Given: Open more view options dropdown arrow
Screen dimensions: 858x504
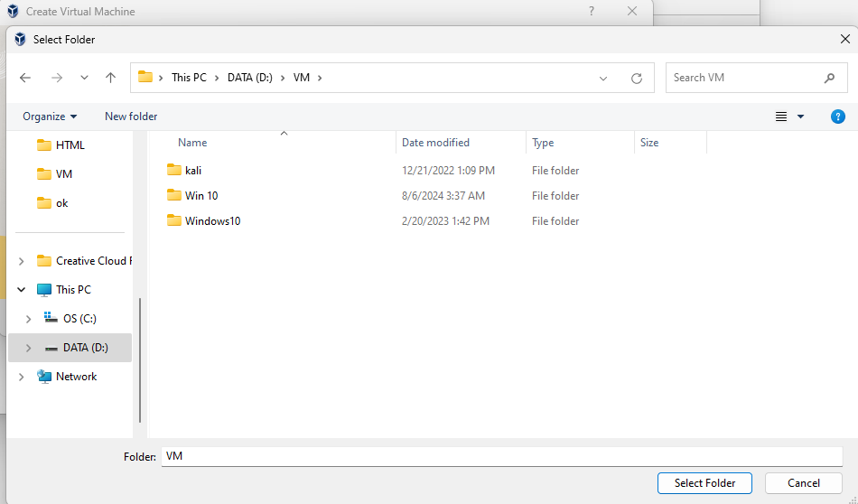Looking at the screenshot, I should tap(800, 117).
